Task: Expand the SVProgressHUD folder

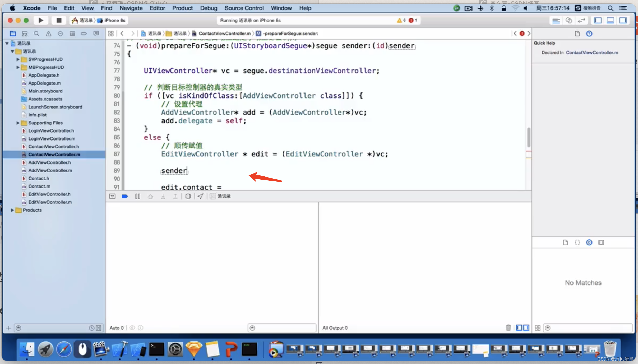Action: click(x=18, y=59)
